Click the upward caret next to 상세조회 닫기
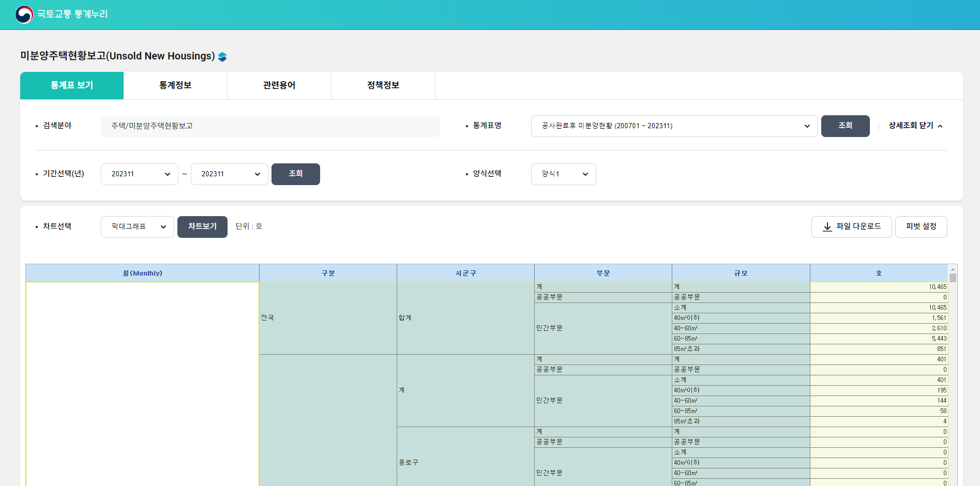 pos(941,126)
